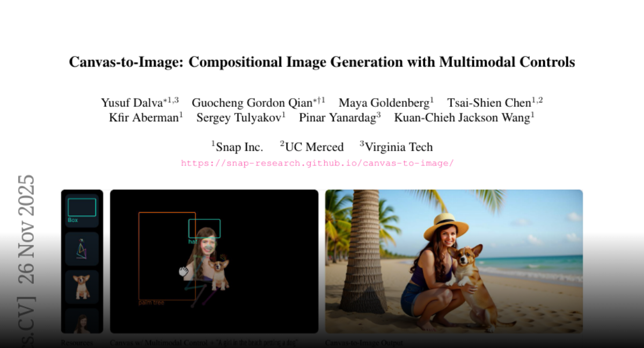Click the arXiv date stamp 26 Nov 2025

[x=26, y=229]
